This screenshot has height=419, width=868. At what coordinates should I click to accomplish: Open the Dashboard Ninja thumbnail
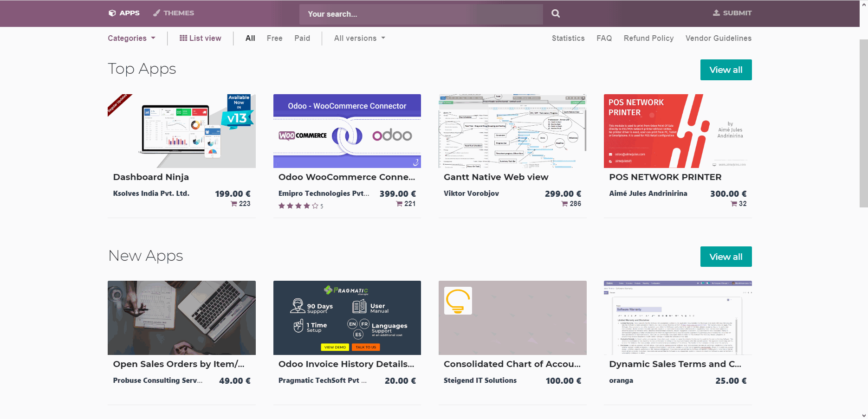point(181,131)
